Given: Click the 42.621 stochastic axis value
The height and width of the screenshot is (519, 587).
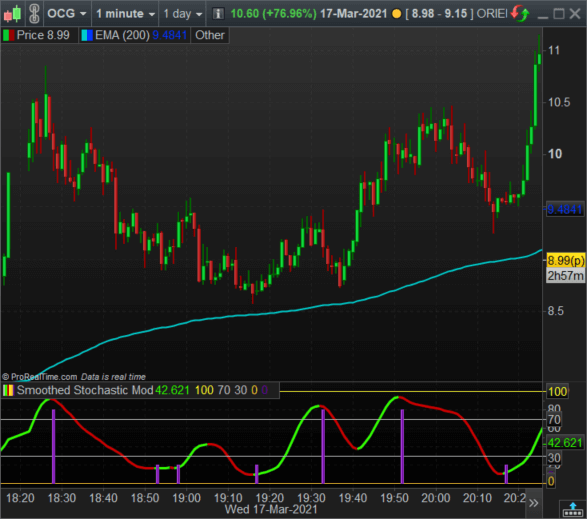Looking at the screenshot, I should [x=565, y=443].
